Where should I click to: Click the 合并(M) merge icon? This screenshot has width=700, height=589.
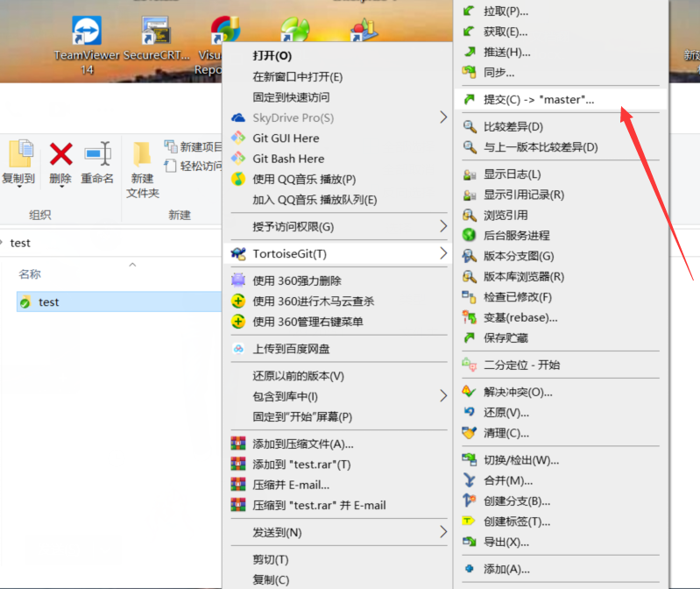tap(470, 480)
